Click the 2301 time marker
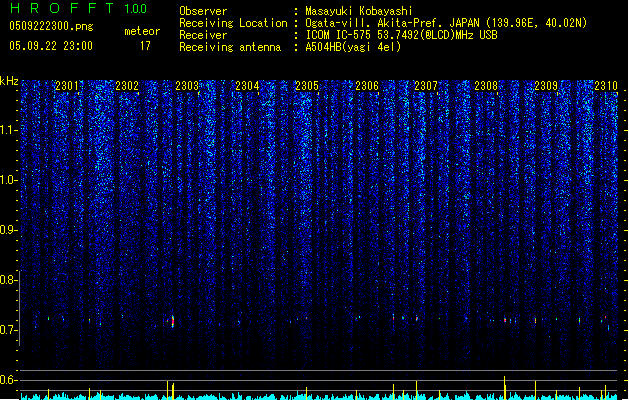 [67, 86]
